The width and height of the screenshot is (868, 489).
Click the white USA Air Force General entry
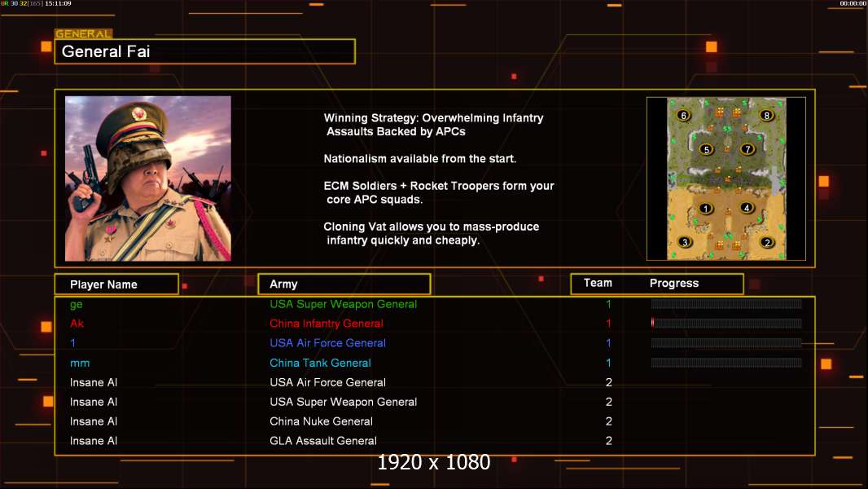pyautogui.click(x=327, y=382)
